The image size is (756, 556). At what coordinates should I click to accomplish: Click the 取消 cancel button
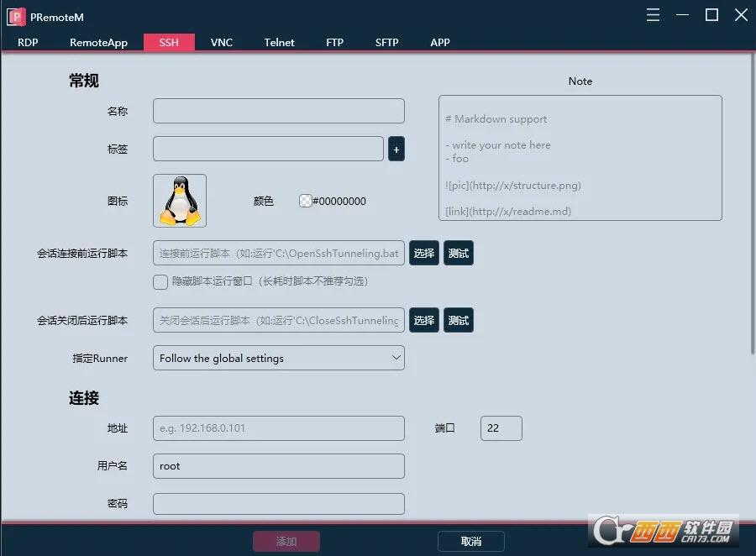471,541
